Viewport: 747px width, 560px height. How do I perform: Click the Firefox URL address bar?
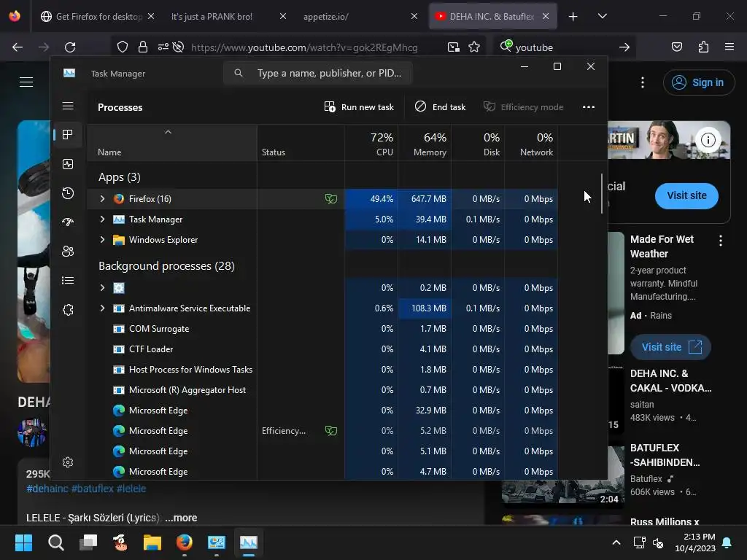point(304,47)
